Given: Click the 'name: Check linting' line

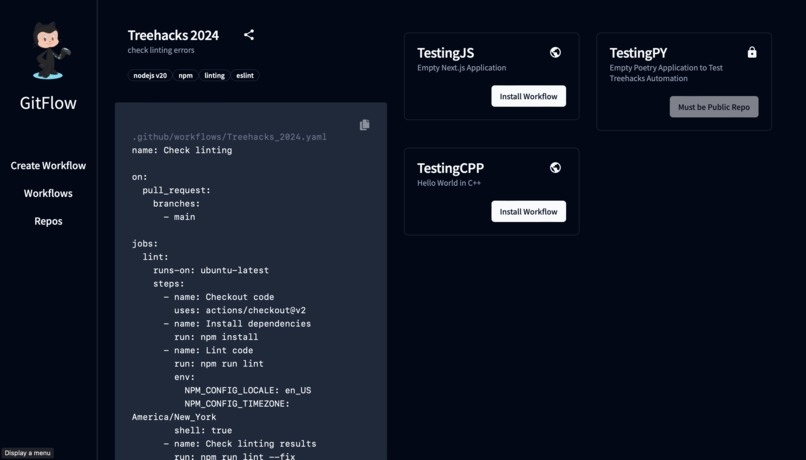Looking at the screenshot, I should (x=182, y=150).
